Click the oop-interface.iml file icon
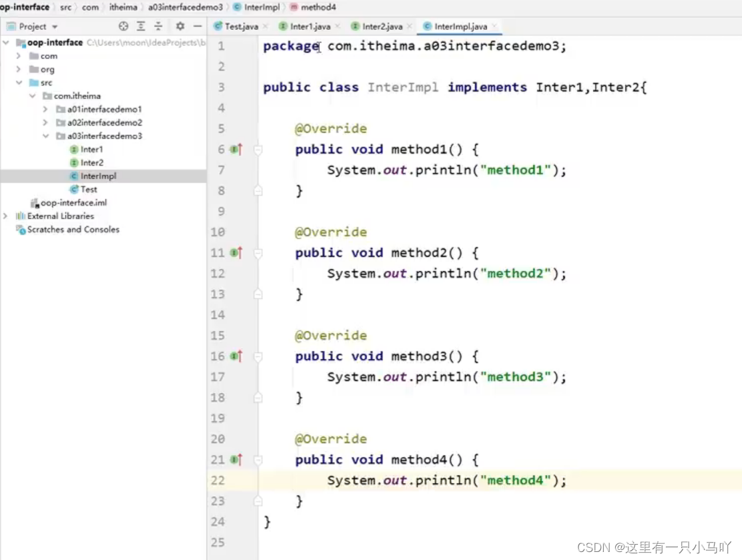The width and height of the screenshot is (742, 560). pos(35,203)
